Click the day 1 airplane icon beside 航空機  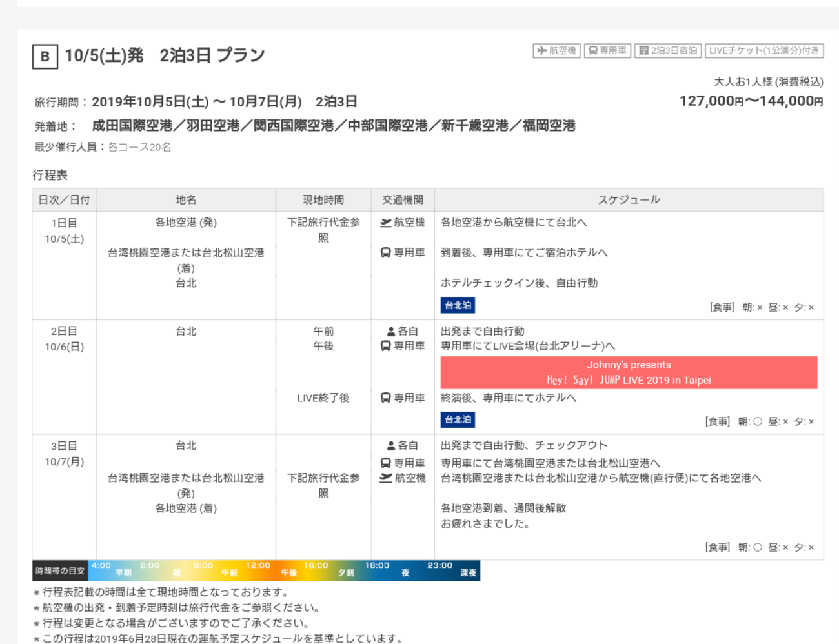pos(386,223)
